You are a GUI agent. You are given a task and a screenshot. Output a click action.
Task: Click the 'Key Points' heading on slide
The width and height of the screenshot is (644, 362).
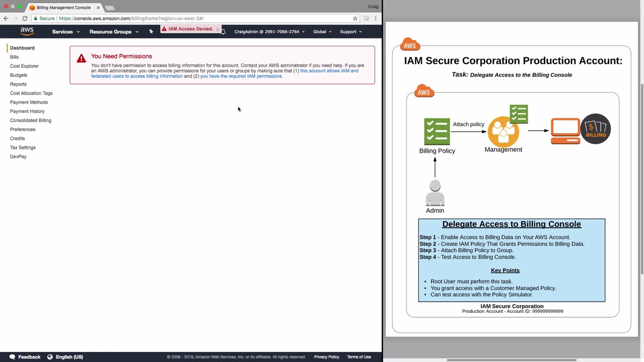[505, 270]
